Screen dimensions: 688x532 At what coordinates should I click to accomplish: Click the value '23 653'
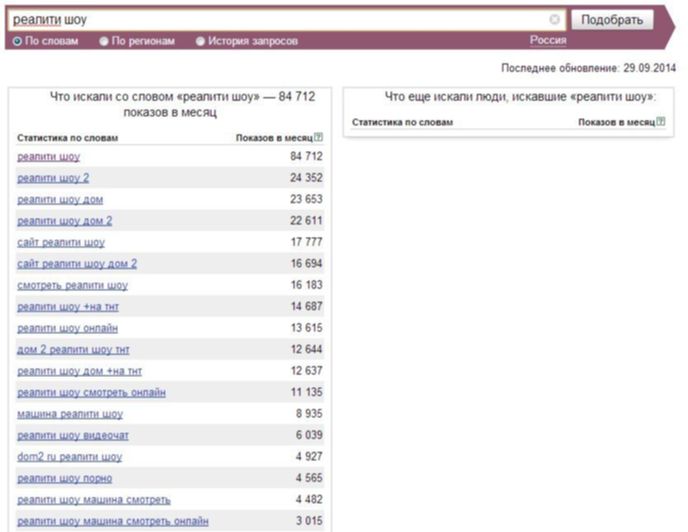(306, 199)
